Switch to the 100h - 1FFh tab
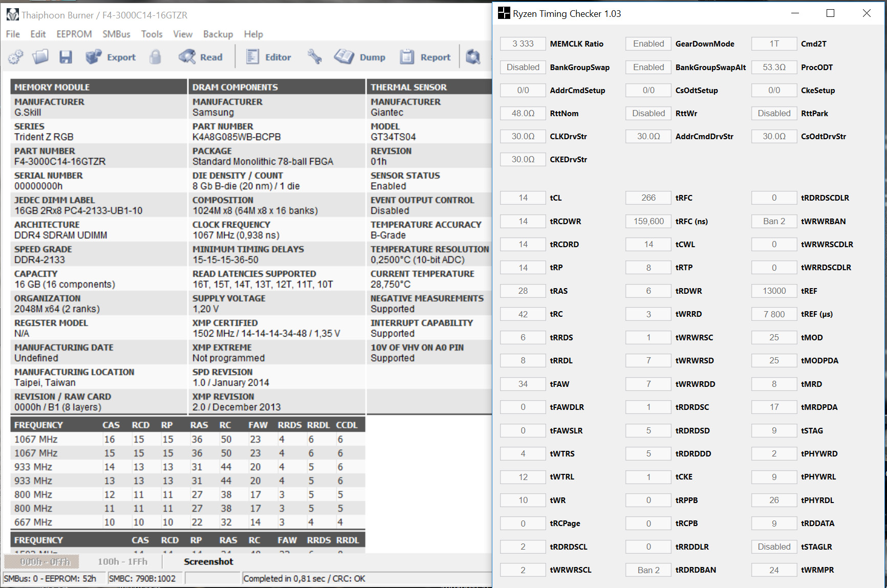887x588 pixels. pyautogui.click(x=122, y=562)
